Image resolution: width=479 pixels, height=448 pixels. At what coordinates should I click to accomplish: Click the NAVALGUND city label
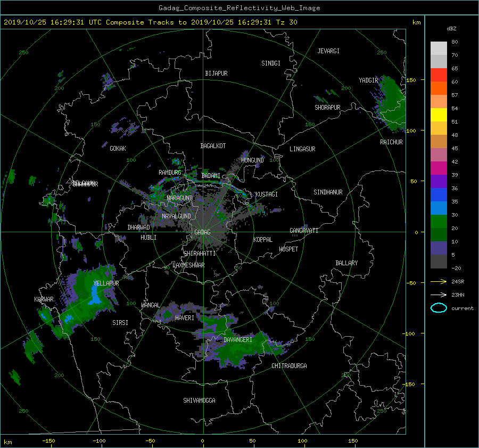pos(176,216)
